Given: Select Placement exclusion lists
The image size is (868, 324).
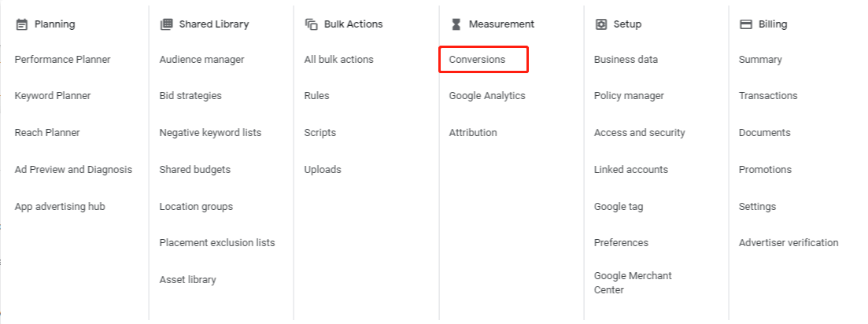Looking at the screenshot, I should click(x=217, y=243).
